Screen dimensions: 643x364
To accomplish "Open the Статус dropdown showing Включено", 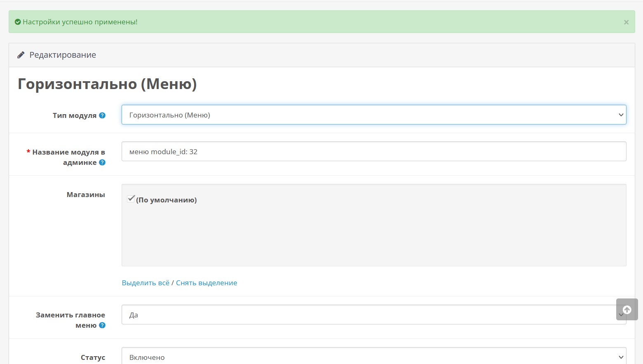I will pyautogui.click(x=373, y=357).
